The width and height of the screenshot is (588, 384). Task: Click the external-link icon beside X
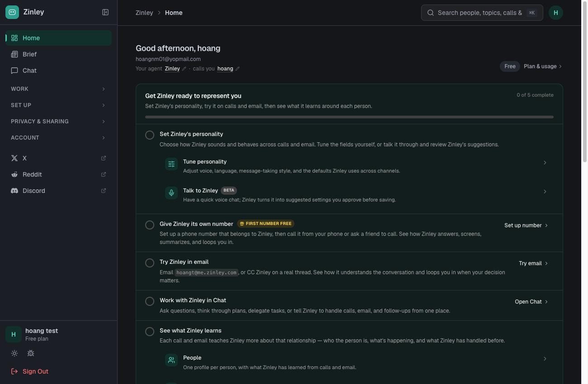point(104,158)
